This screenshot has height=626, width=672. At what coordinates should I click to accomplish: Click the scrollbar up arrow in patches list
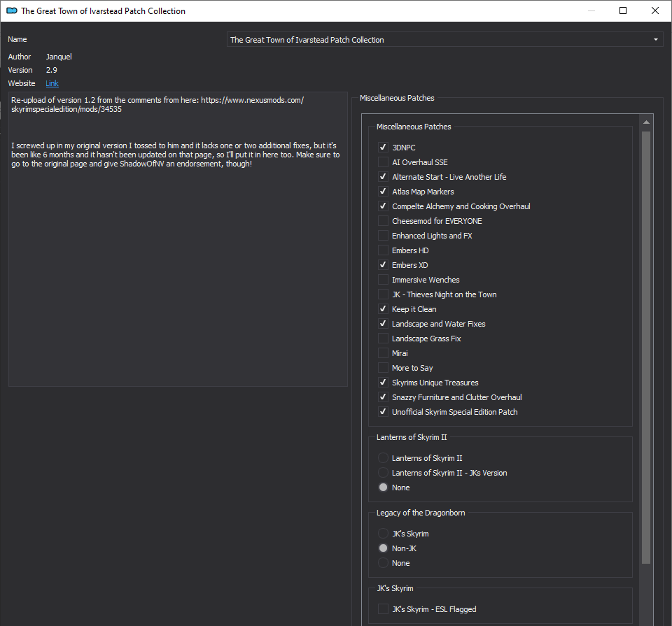click(x=646, y=122)
